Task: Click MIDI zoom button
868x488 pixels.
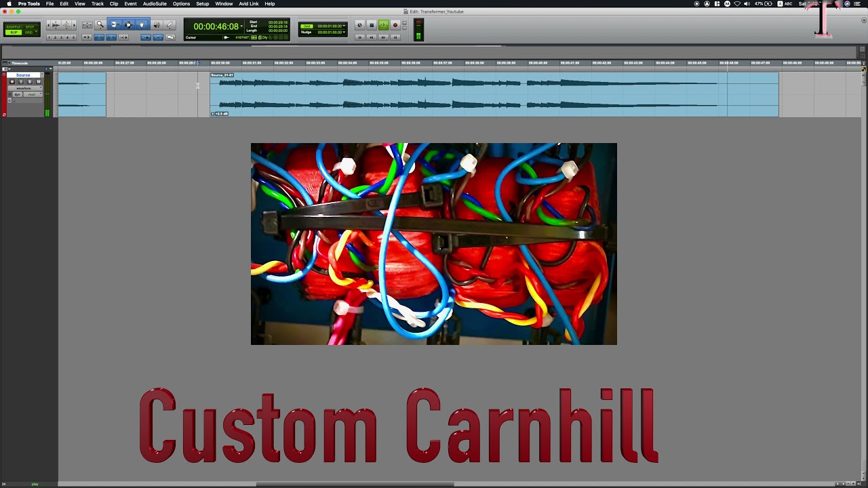Action: tap(66, 25)
